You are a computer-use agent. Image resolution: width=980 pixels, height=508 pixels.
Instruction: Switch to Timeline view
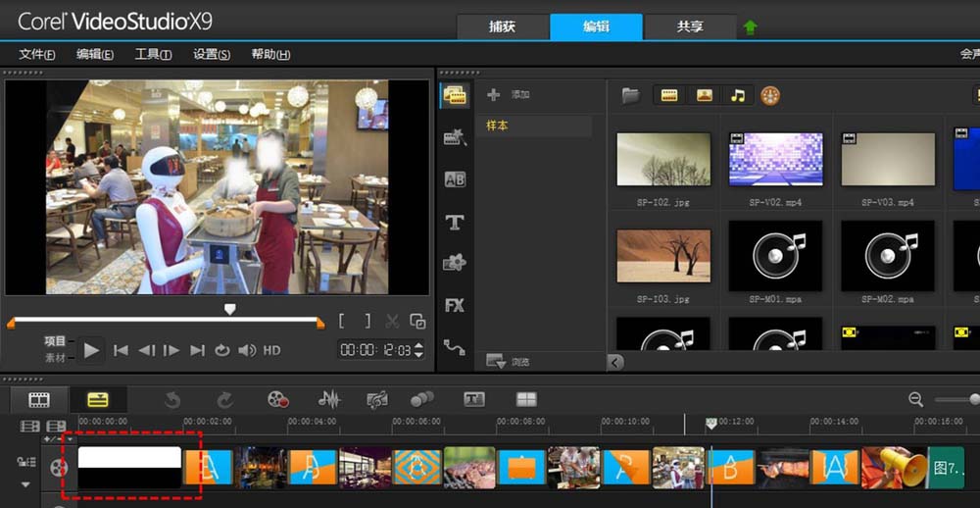pos(98,400)
